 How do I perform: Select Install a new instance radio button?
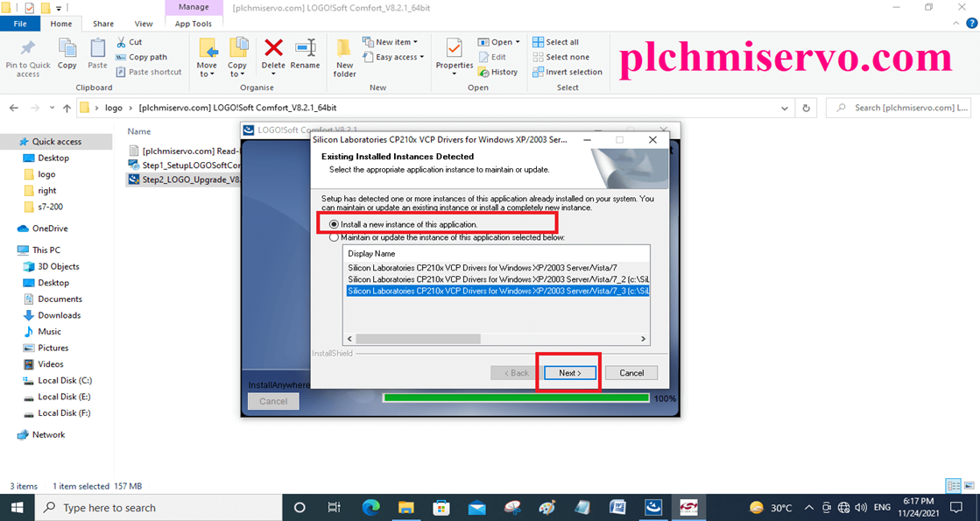pyautogui.click(x=335, y=224)
